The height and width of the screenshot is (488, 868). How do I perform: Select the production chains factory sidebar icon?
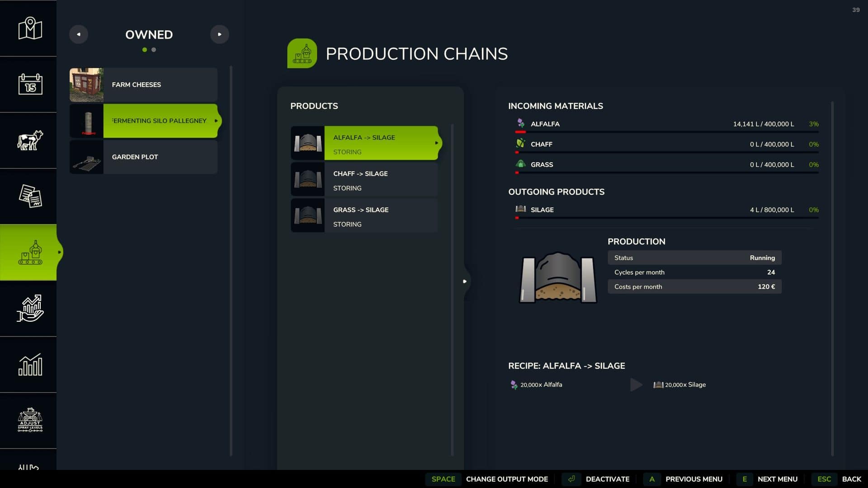30,252
